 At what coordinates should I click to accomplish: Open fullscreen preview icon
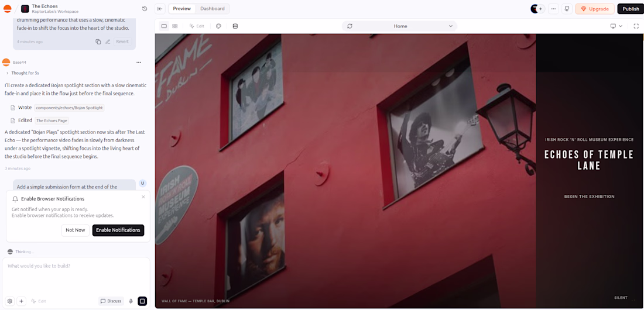(636, 26)
